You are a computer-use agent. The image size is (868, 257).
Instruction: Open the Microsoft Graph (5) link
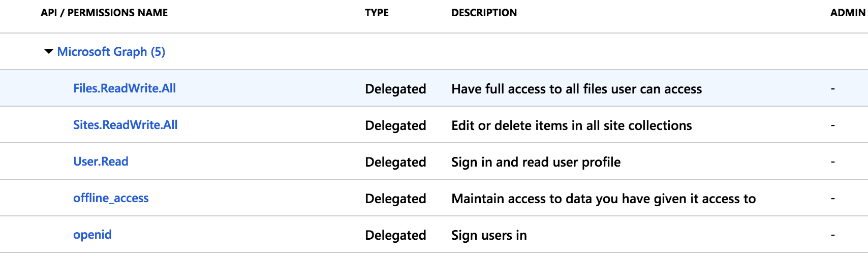click(x=111, y=52)
